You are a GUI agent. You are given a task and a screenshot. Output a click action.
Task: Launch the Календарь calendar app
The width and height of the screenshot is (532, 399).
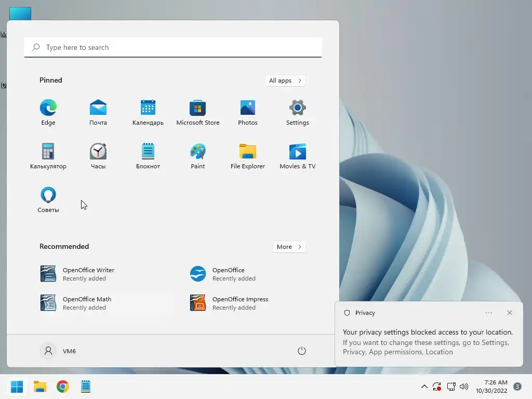click(148, 113)
